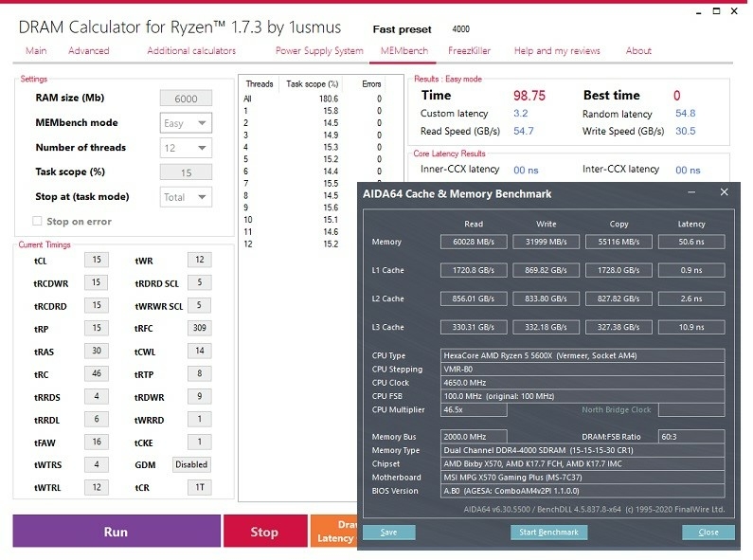Click the orange Latency button
This screenshot has width=753, height=560.
[334, 532]
